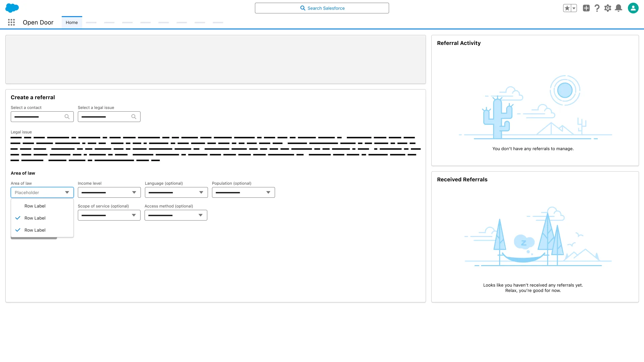The width and height of the screenshot is (644, 362).
Task: Click the Favorites star icon
Action: (x=567, y=8)
